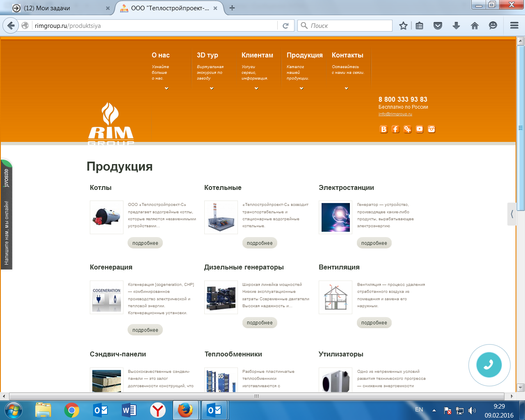Open the YouTube social icon

pos(420,129)
